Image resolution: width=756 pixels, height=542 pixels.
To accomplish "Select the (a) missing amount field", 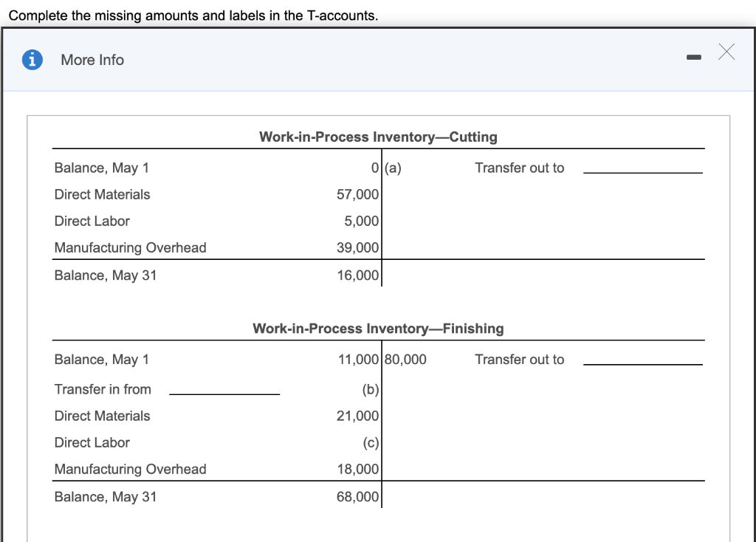I will [393, 168].
